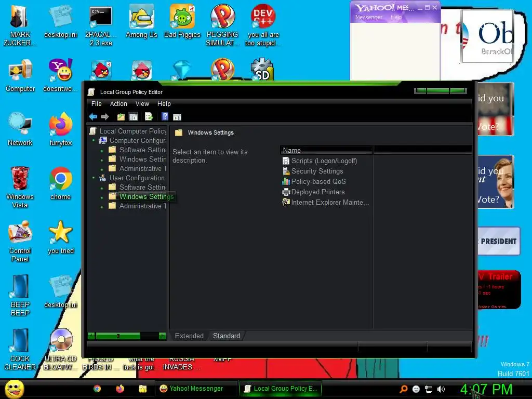Select the MARK ZUCKER desktop icon
The width and height of the screenshot is (532, 399).
[20, 26]
